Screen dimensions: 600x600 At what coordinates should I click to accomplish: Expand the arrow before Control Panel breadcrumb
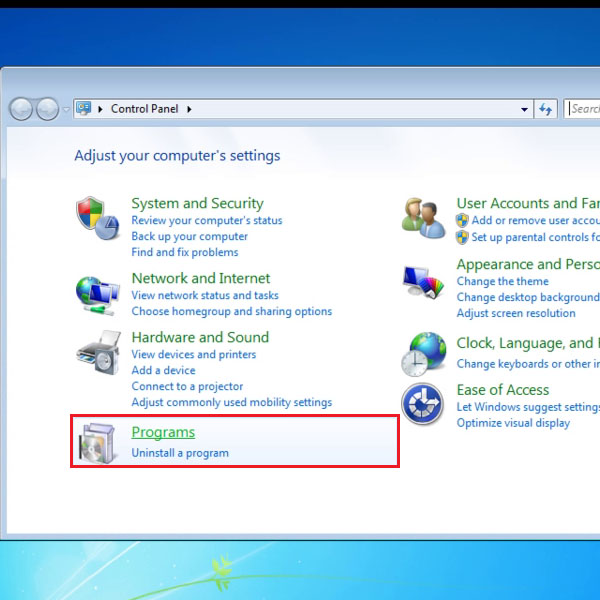coord(100,109)
